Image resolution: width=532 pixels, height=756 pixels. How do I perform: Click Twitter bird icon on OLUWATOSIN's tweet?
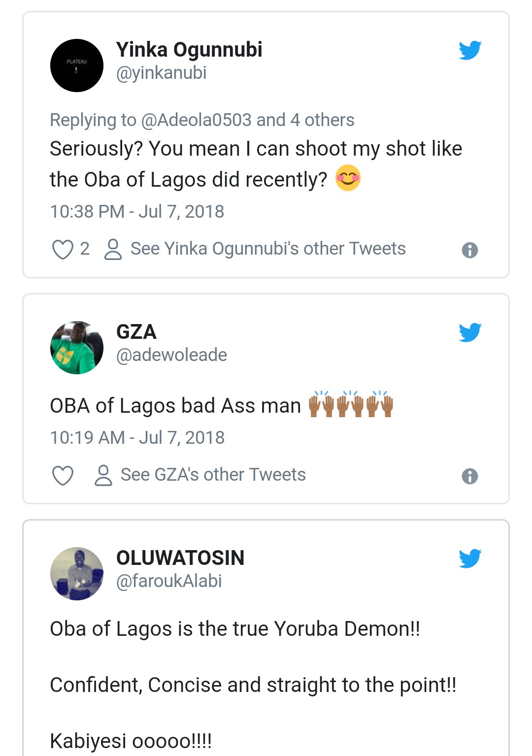470,559
